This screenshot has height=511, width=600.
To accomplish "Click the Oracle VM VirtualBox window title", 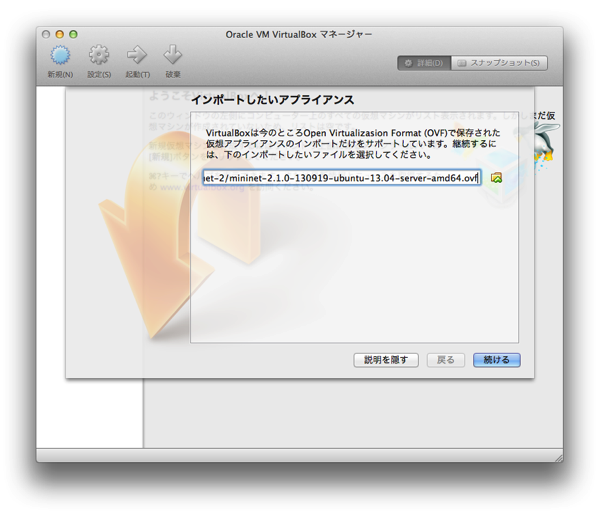I will point(299,34).
